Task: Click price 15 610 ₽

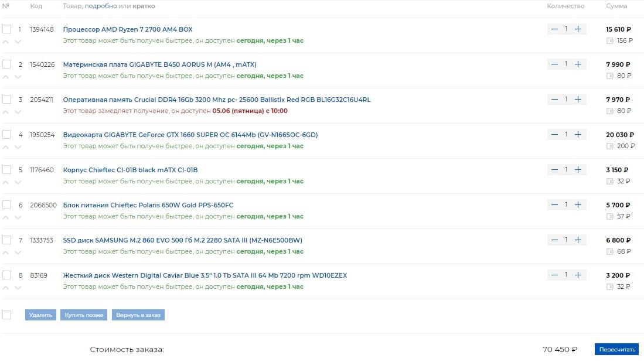Action: (x=618, y=29)
